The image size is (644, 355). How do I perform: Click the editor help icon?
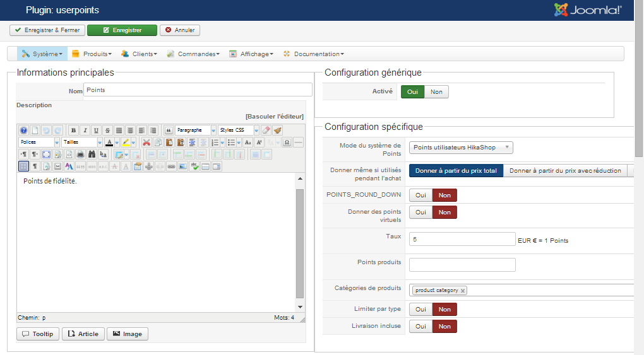(x=23, y=131)
